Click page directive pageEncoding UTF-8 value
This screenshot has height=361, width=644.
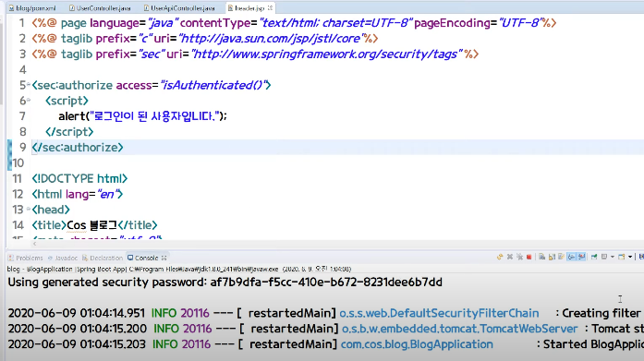tap(521, 23)
